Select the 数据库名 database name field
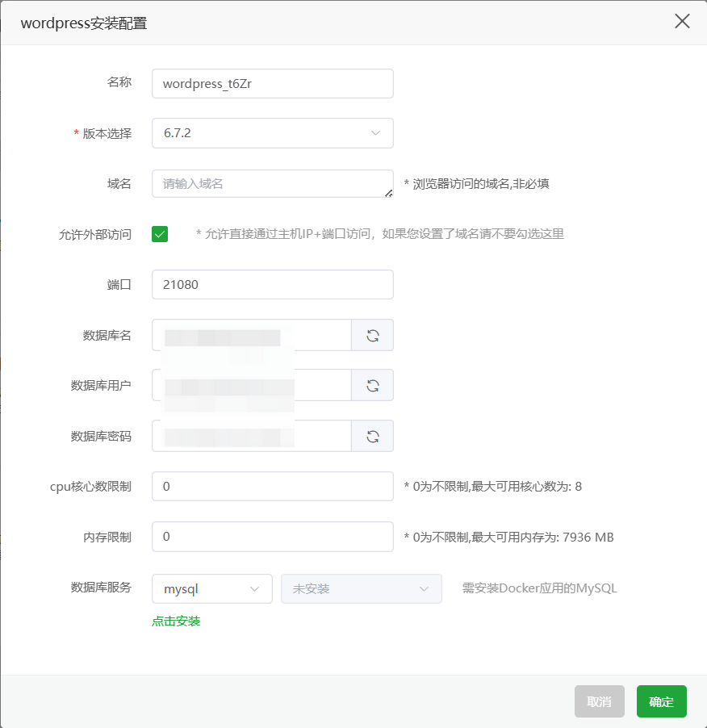The height and width of the screenshot is (728, 707). pyautogui.click(x=250, y=335)
